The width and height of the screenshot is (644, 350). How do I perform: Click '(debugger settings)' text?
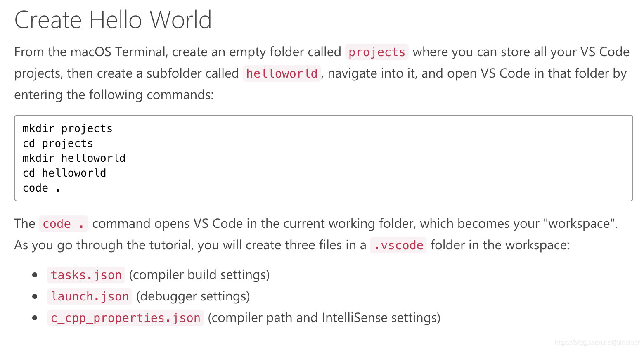(193, 296)
